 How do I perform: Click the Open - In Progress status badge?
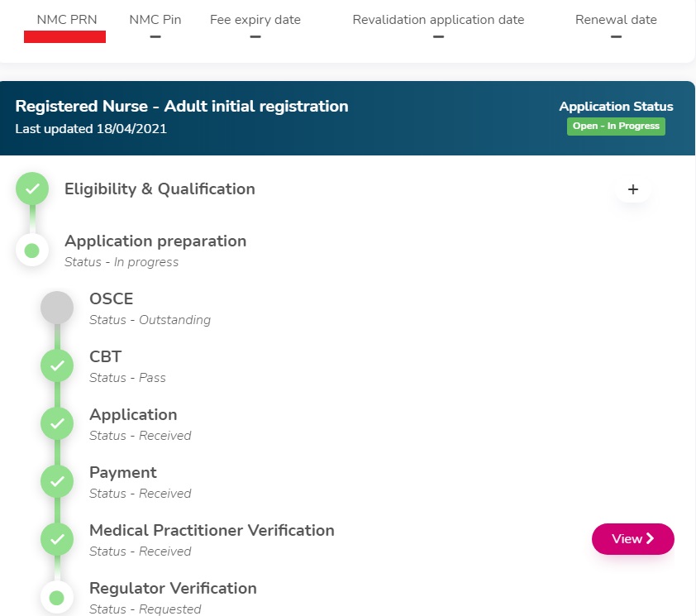pos(616,127)
